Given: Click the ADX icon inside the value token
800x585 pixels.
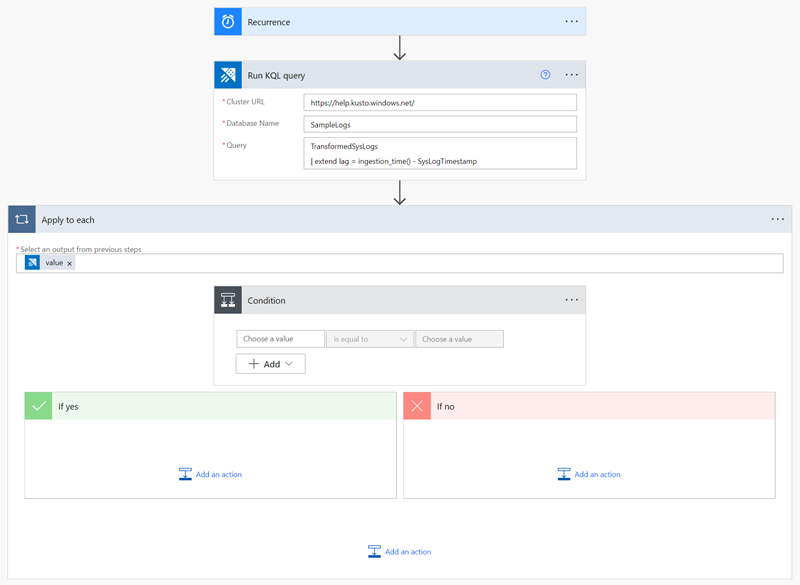Looking at the screenshot, I should pos(31,262).
